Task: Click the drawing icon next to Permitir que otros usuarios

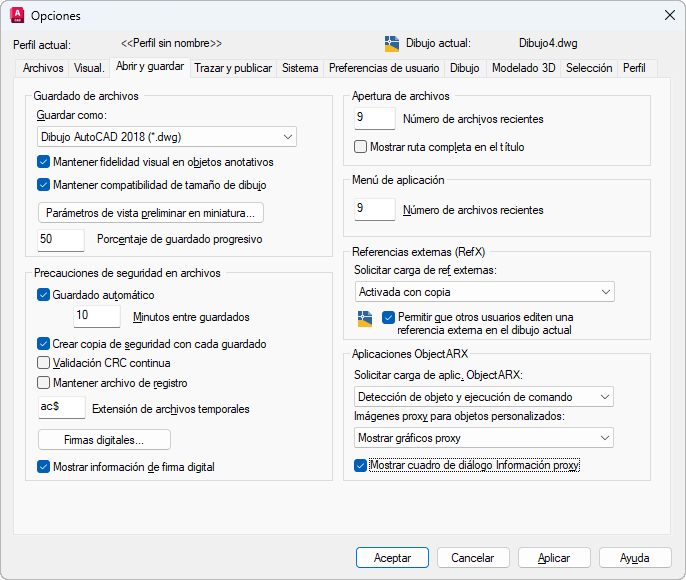Action: pos(364,318)
